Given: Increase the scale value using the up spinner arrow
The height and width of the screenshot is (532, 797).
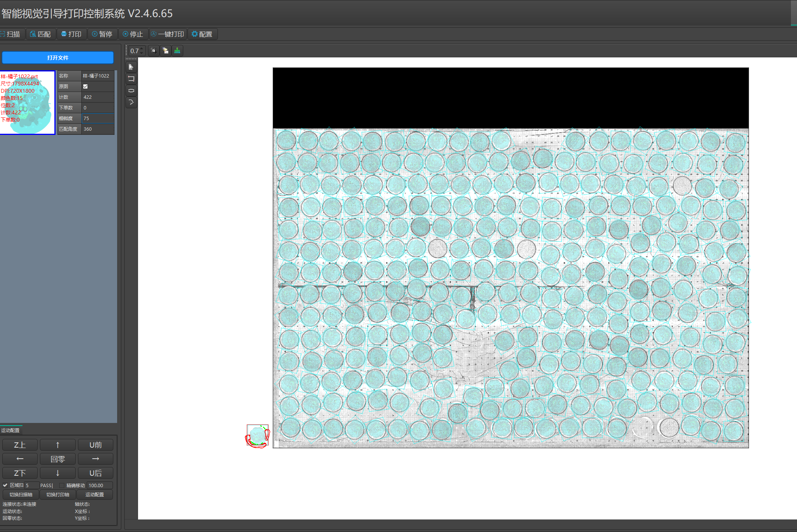Looking at the screenshot, I should click(x=141, y=48).
